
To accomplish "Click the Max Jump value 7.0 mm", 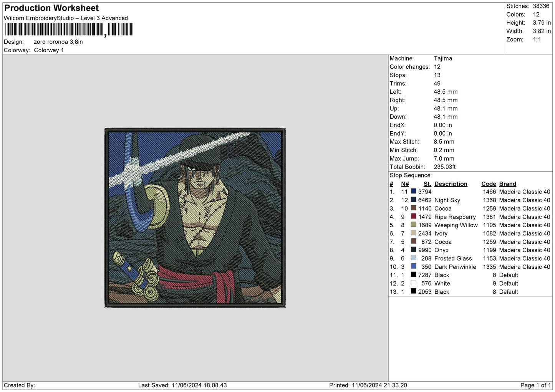I will coord(444,159).
